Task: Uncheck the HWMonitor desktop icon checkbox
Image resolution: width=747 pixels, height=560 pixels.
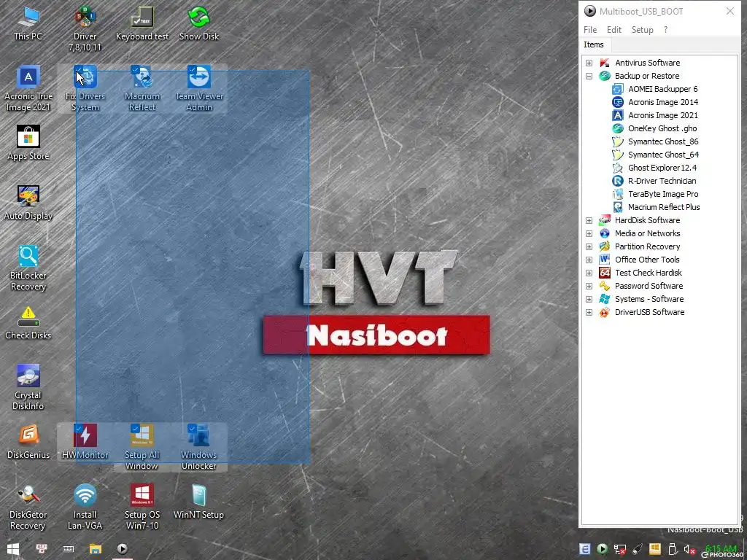Action: pyautogui.click(x=78, y=428)
